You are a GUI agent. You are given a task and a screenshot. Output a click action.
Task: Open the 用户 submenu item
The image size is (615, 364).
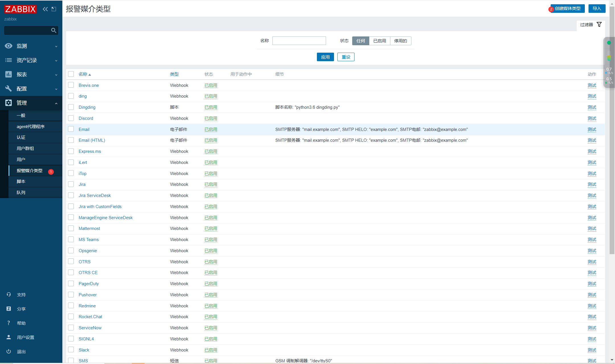click(35, 159)
